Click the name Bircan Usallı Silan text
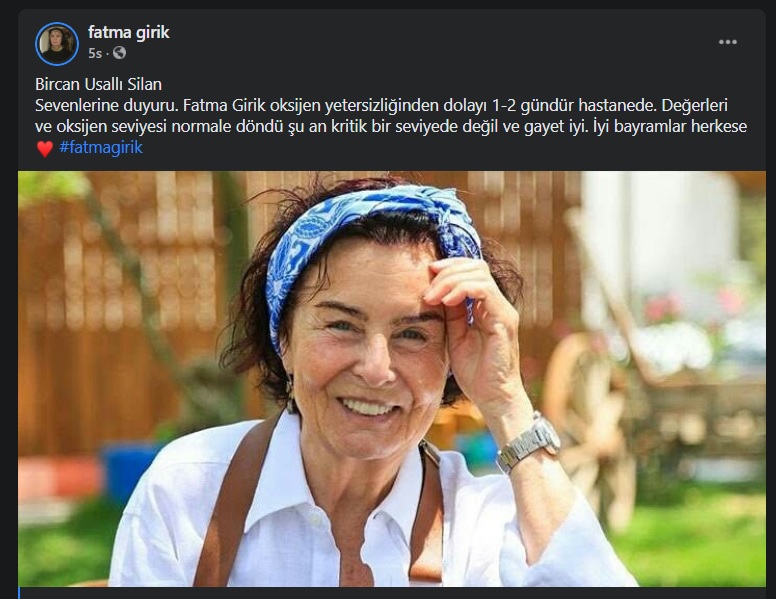This screenshot has height=599, width=776. 98,84
